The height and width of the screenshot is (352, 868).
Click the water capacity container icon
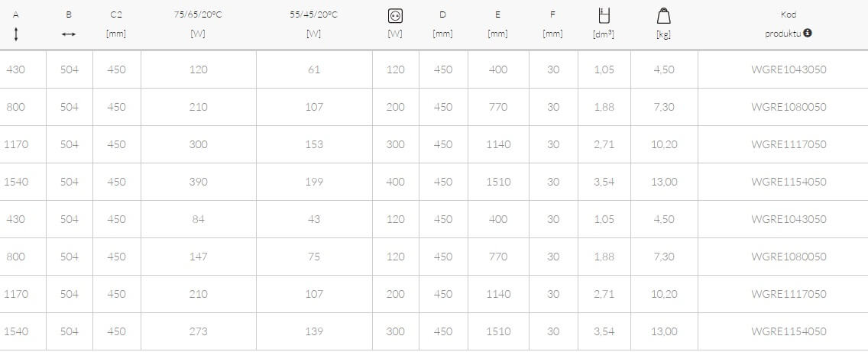[604, 16]
